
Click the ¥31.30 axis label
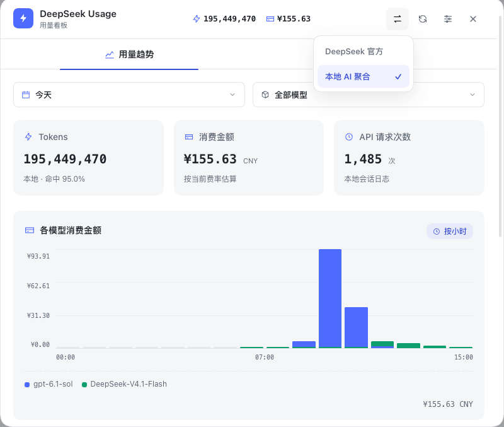pos(38,315)
